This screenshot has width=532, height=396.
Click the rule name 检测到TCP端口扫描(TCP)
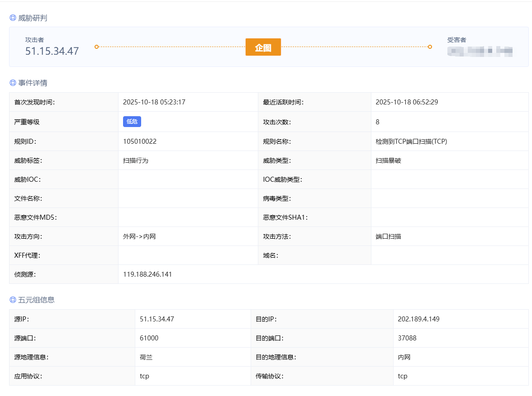pos(411,141)
